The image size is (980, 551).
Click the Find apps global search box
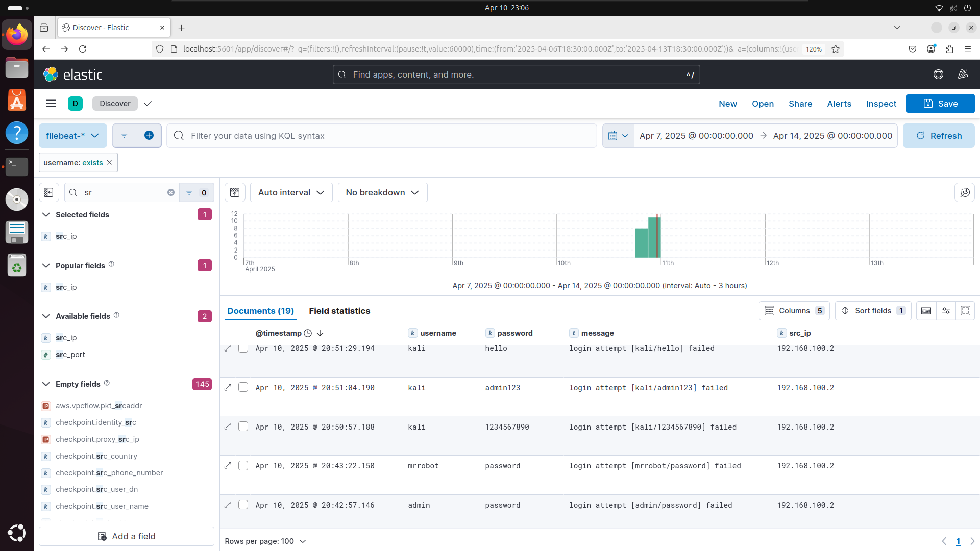516,74
